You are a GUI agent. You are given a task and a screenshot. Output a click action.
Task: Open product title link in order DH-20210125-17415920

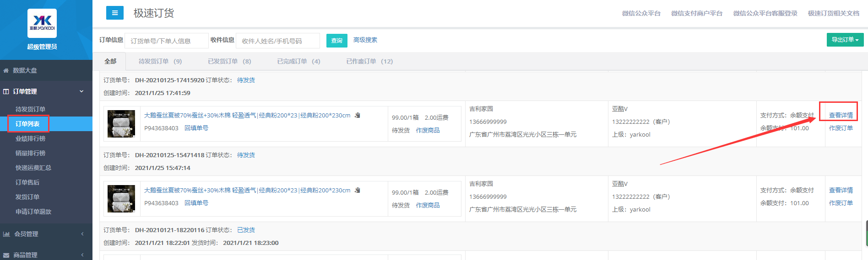[x=247, y=115]
